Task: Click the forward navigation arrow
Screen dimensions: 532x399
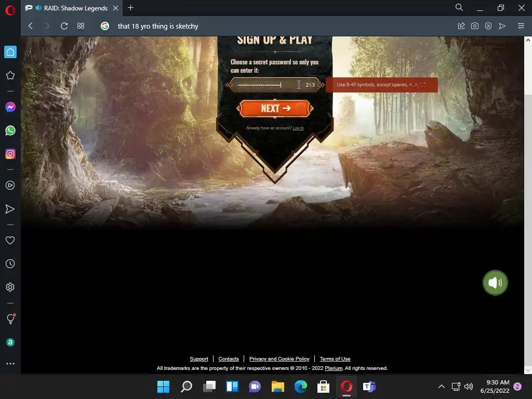Action: (47, 26)
